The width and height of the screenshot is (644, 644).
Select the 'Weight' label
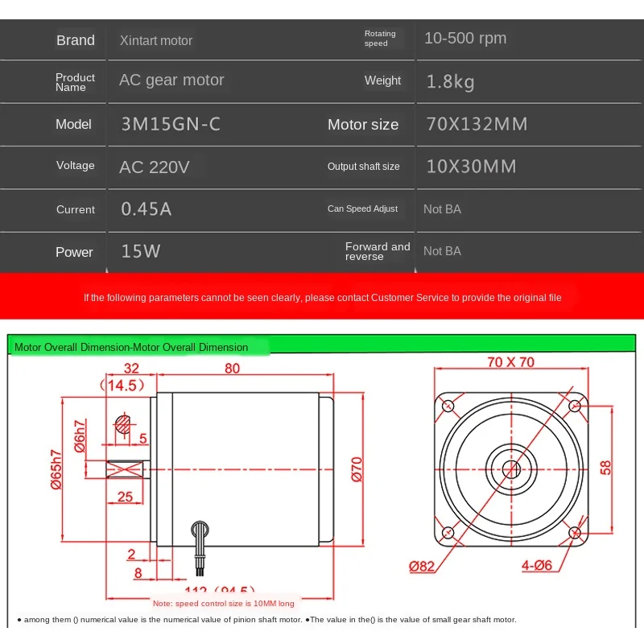(383, 80)
